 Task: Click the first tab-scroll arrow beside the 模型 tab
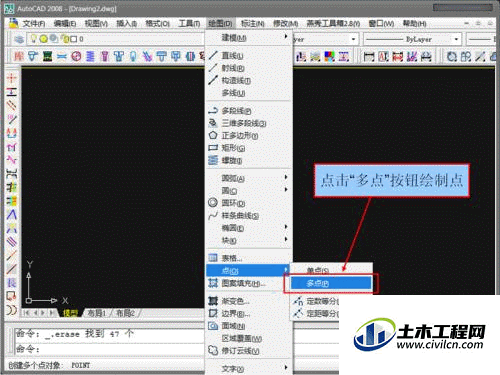[x=27, y=313]
